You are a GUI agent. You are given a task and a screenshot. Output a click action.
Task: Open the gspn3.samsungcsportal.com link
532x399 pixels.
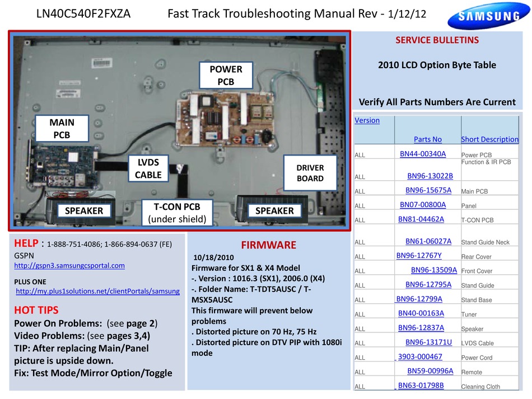(x=69, y=265)
